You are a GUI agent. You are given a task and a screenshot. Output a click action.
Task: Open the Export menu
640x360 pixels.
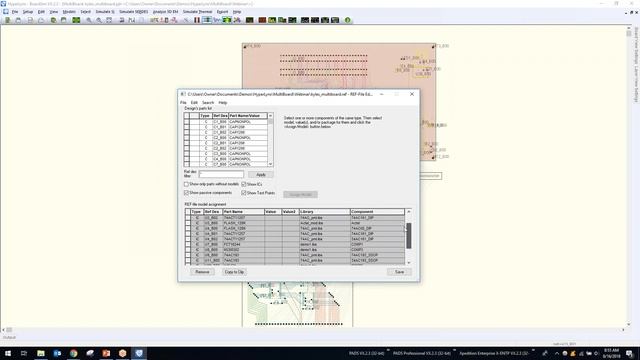pyautogui.click(x=222, y=12)
